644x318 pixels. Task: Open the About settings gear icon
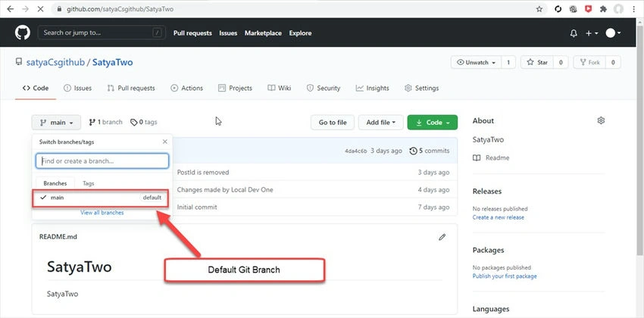(x=602, y=120)
